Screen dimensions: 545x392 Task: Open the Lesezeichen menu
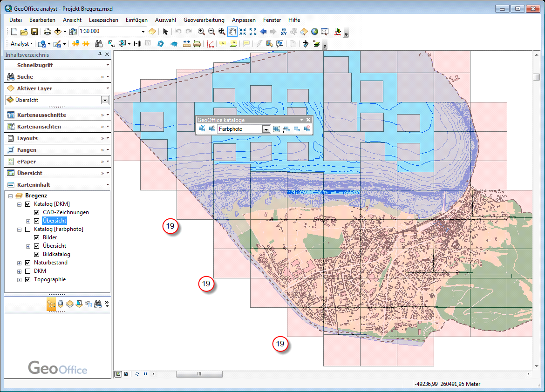click(x=103, y=20)
